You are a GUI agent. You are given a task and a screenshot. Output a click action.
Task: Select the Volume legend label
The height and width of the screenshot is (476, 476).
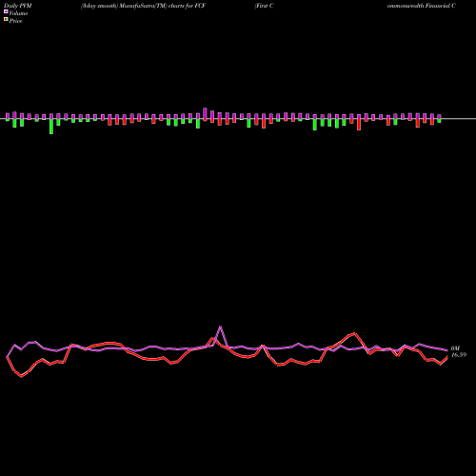pos(18,13)
